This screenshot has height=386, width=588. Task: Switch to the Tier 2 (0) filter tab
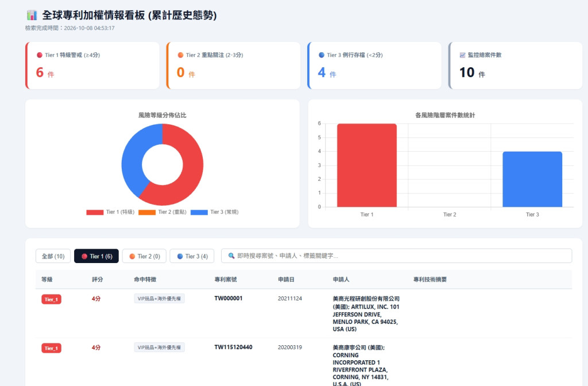[144, 256]
